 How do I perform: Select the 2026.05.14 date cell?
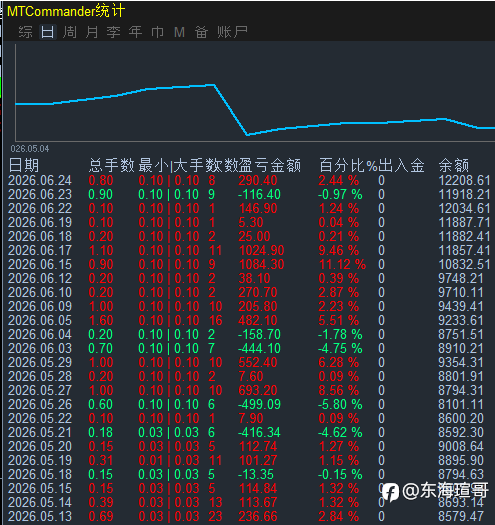point(40,503)
